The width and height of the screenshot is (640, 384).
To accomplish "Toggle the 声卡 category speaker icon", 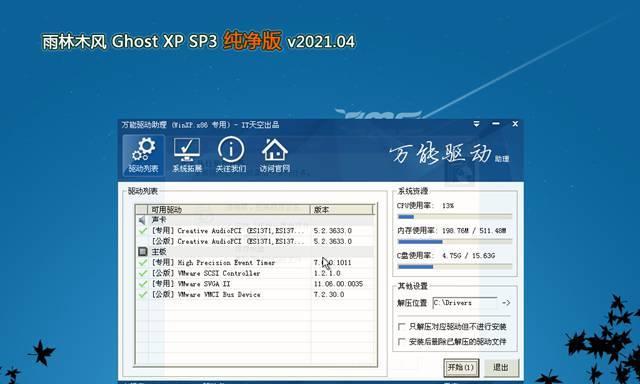I will point(142,220).
